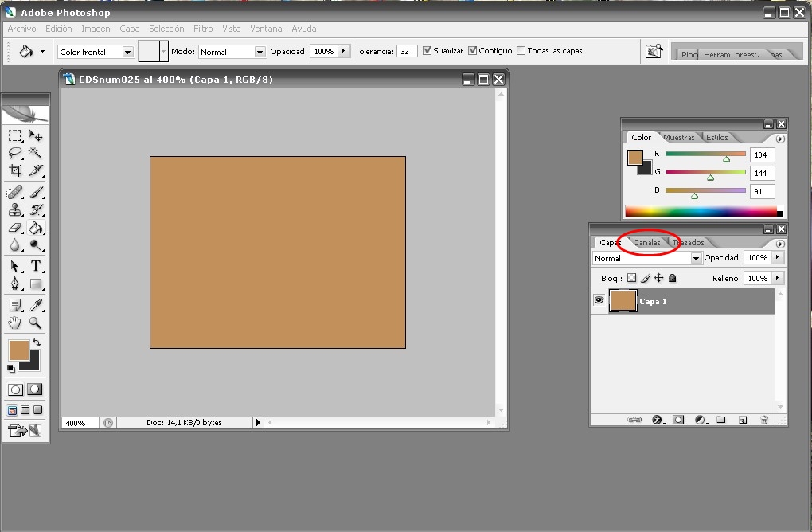812x532 pixels.
Task: Reset default foreground and background colors
Action: pos(11,368)
